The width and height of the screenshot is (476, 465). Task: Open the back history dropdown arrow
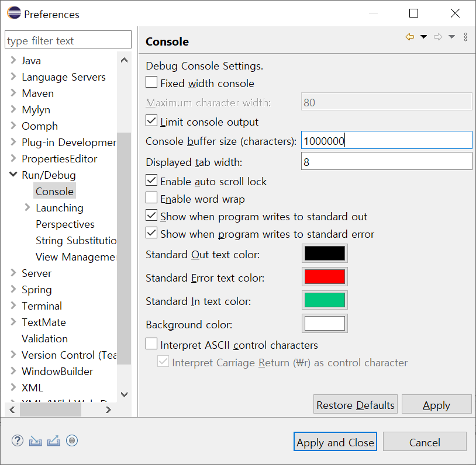tap(423, 37)
